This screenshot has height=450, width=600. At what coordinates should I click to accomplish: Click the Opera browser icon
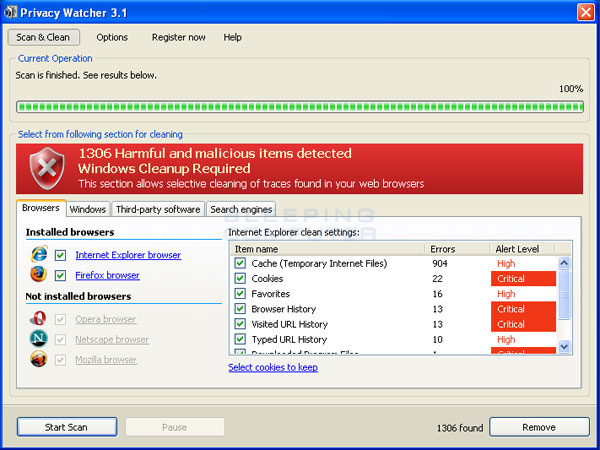(39, 318)
